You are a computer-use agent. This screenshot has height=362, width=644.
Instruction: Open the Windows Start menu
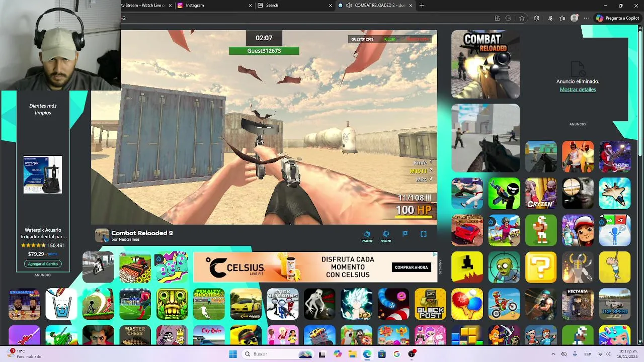[232, 354]
